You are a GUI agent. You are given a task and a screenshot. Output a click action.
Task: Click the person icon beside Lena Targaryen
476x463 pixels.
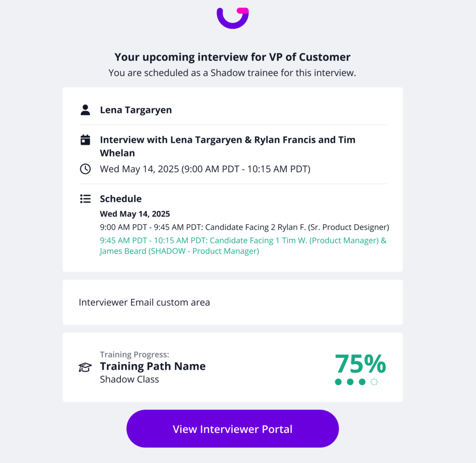(86, 110)
